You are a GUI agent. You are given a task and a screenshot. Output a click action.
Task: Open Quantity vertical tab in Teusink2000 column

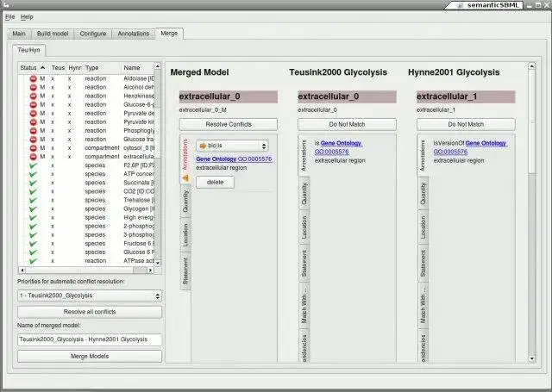304,194
